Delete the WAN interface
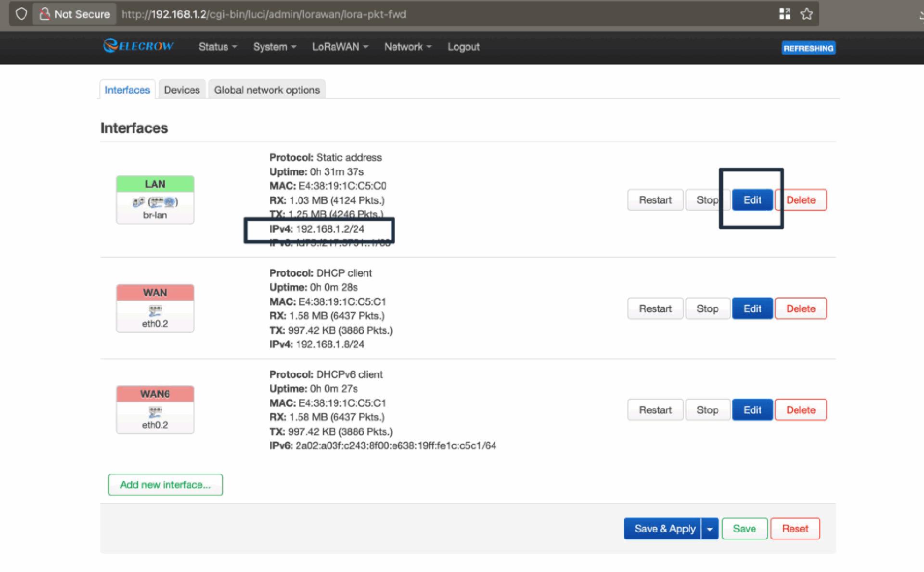 [x=801, y=309]
